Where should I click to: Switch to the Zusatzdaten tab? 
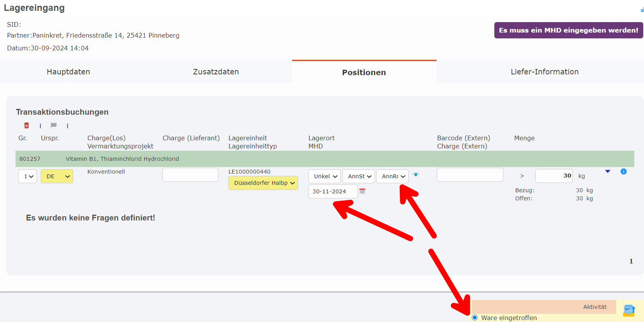[x=216, y=72]
